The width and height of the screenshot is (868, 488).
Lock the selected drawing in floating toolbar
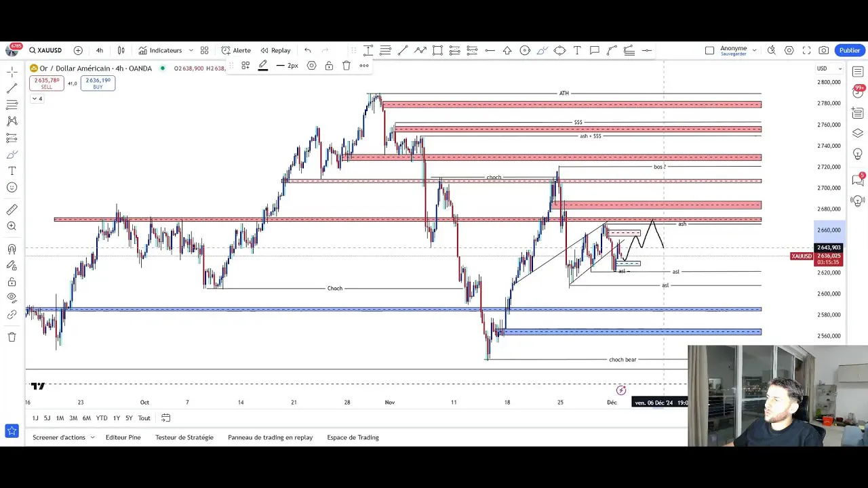[329, 66]
